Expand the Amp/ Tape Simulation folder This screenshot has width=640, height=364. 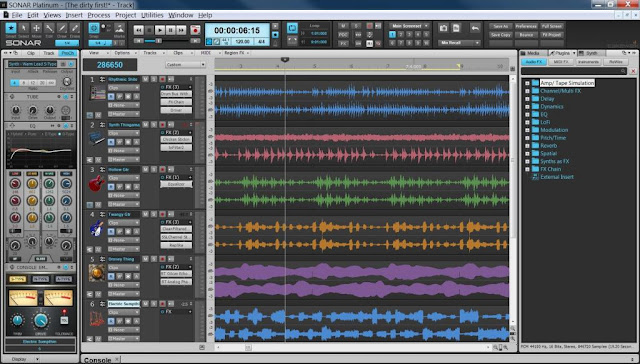coord(527,83)
